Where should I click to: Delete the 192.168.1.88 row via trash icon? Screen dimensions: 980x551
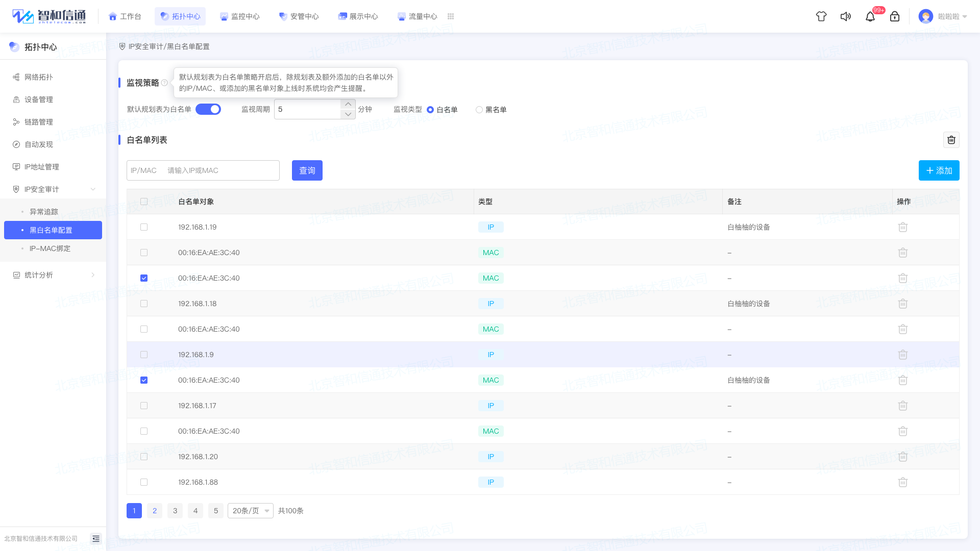tap(903, 482)
